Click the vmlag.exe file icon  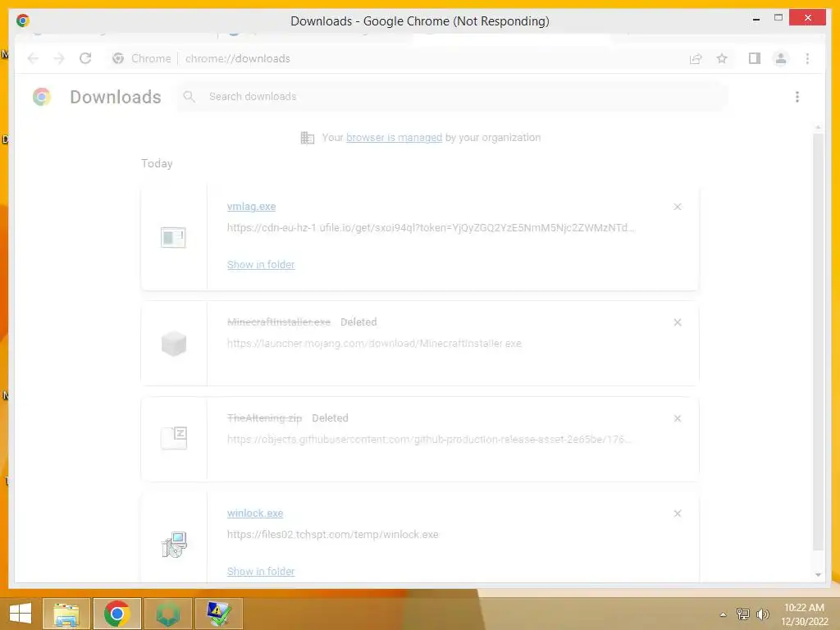(x=173, y=237)
